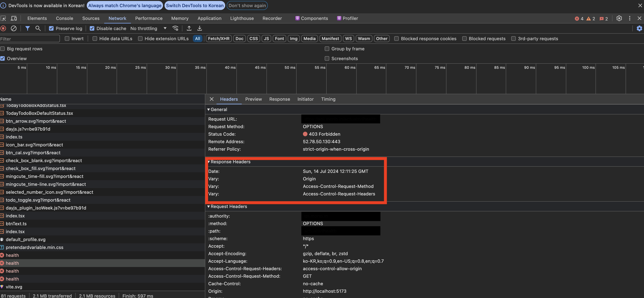Open network conditions wifi icon
The image size is (644, 298).
[175, 29]
